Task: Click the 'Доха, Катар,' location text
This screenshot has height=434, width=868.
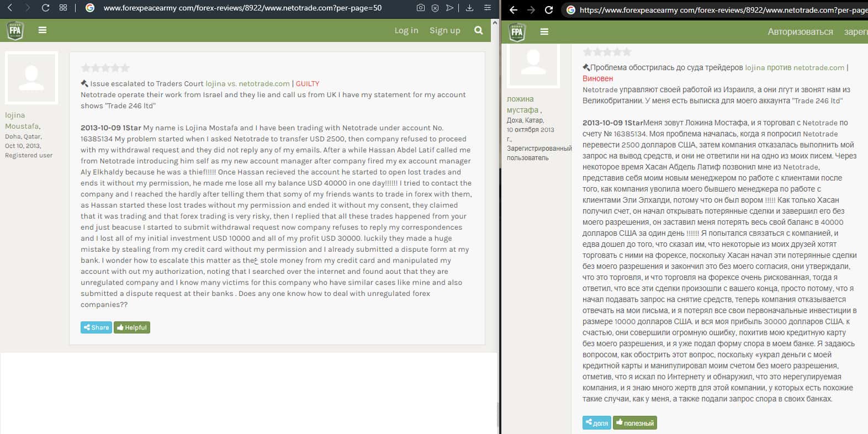Action: 526,120
